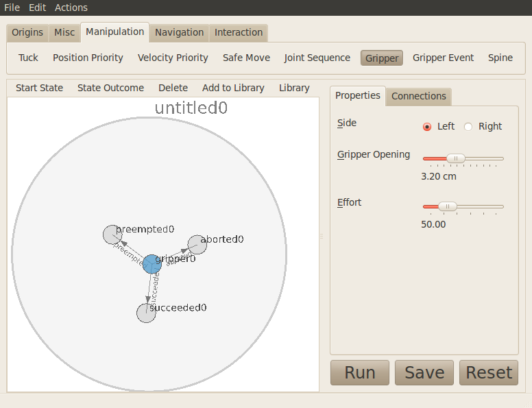Switch to the Navigation tab
This screenshot has height=408, width=532.
179,32
